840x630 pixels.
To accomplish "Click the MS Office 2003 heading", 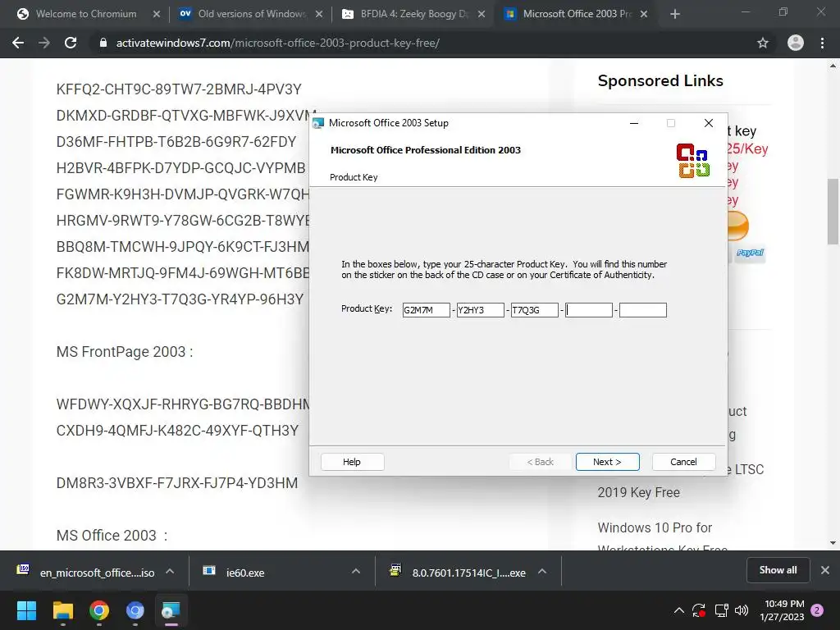I will 112,535.
